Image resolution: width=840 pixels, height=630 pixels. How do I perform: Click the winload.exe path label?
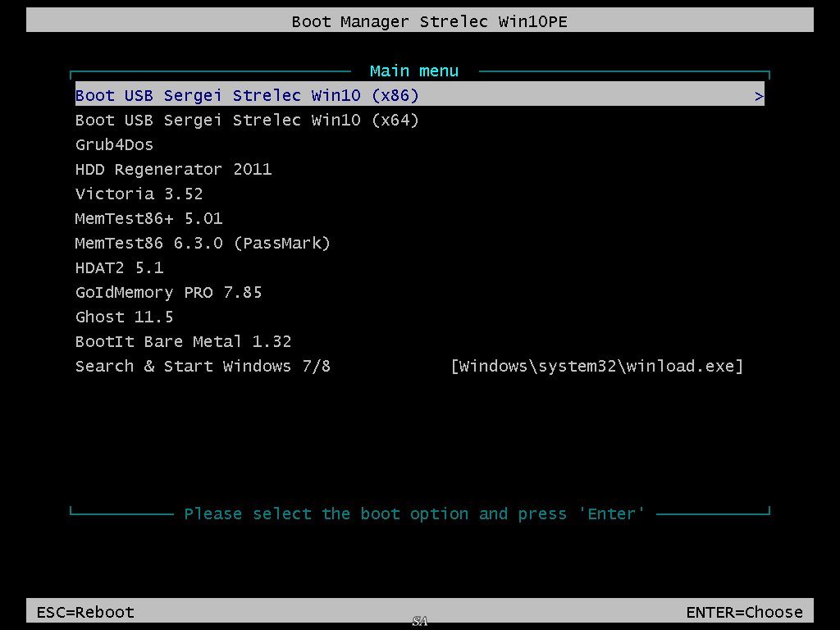pos(597,366)
